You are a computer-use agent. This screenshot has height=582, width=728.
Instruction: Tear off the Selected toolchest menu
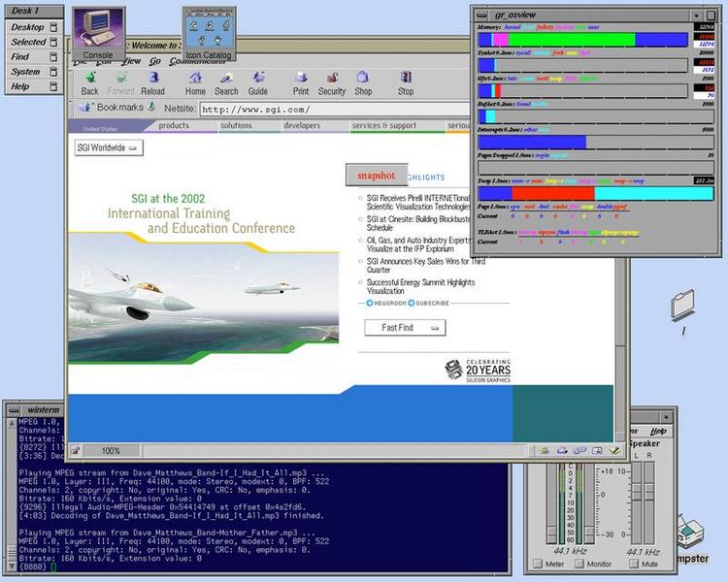point(53,42)
